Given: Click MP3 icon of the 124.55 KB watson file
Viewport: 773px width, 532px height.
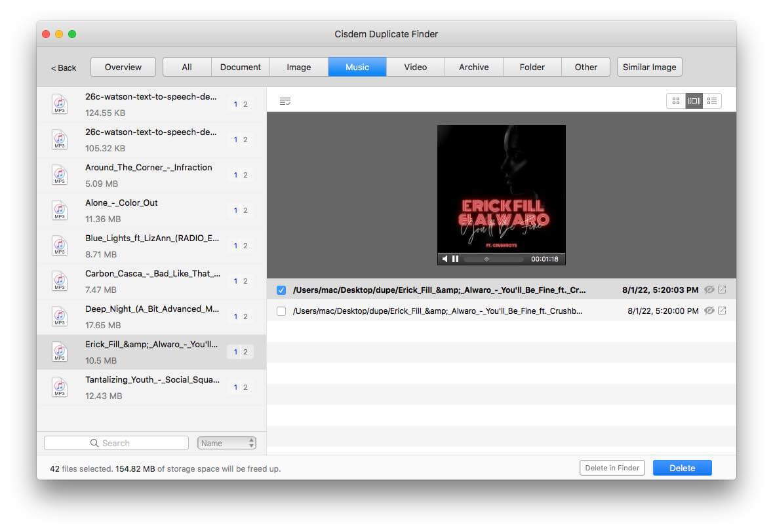Looking at the screenshot, I should (60, 104).
